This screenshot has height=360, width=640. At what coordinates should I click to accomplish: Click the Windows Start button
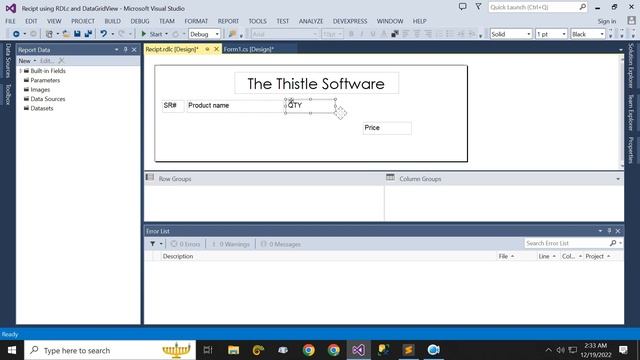[12, 350]
